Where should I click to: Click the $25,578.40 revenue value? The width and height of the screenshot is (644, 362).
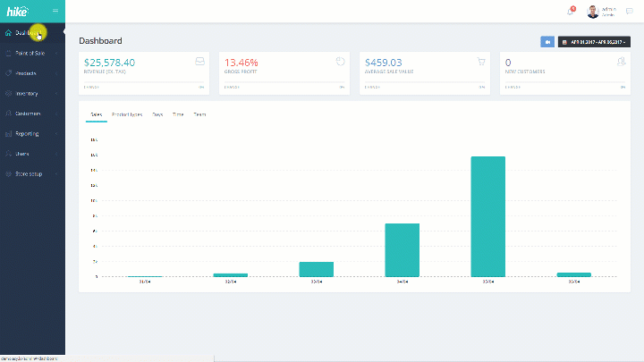pyautogui.click(x=109, y=63)
